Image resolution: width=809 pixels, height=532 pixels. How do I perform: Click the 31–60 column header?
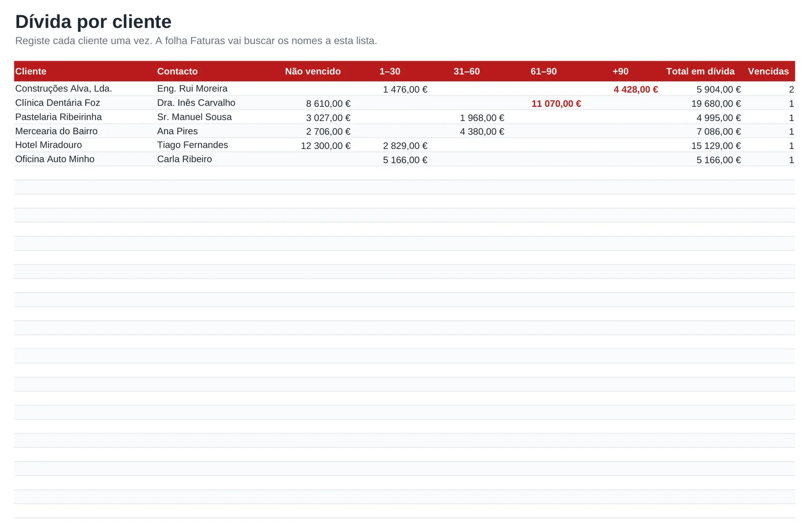tap(467, 71)
